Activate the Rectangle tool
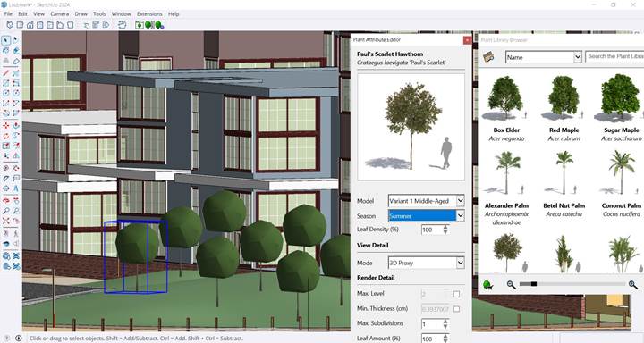This screenshot has height=343, width=644. pos(5,83)
